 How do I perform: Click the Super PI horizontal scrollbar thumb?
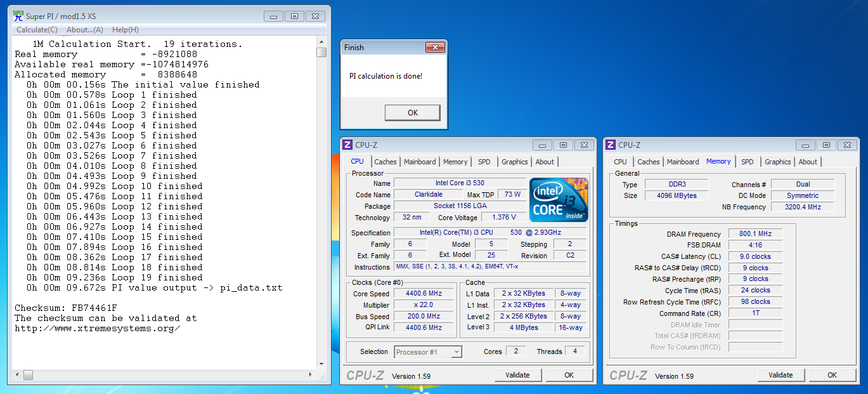(28, 375)
